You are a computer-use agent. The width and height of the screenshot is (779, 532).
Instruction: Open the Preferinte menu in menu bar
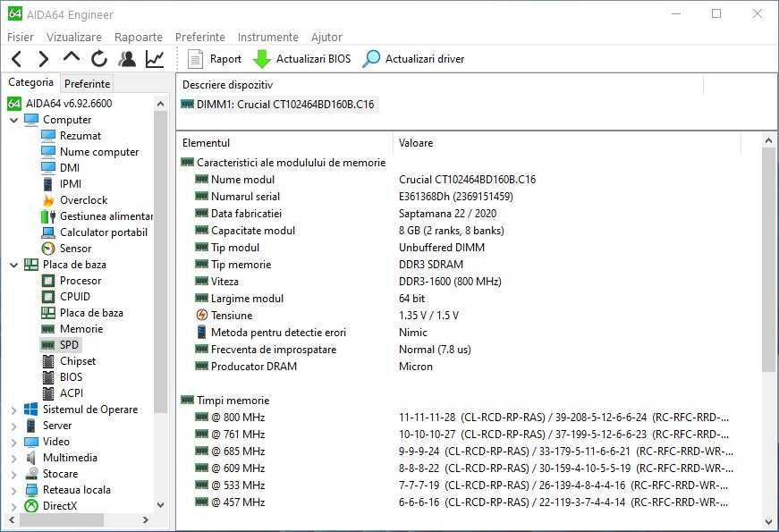click(x=200, y=38)
